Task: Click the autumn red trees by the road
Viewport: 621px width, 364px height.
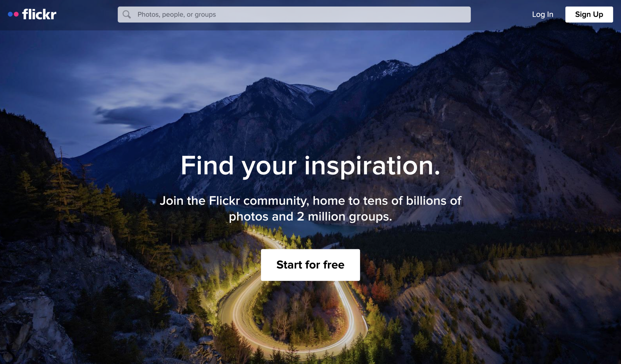Action: [x=379, y=291]
